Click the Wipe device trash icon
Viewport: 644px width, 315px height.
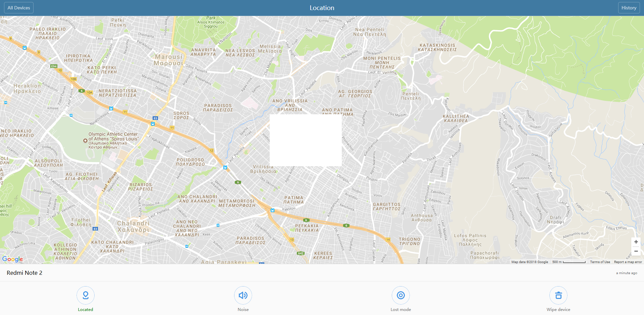558,295
